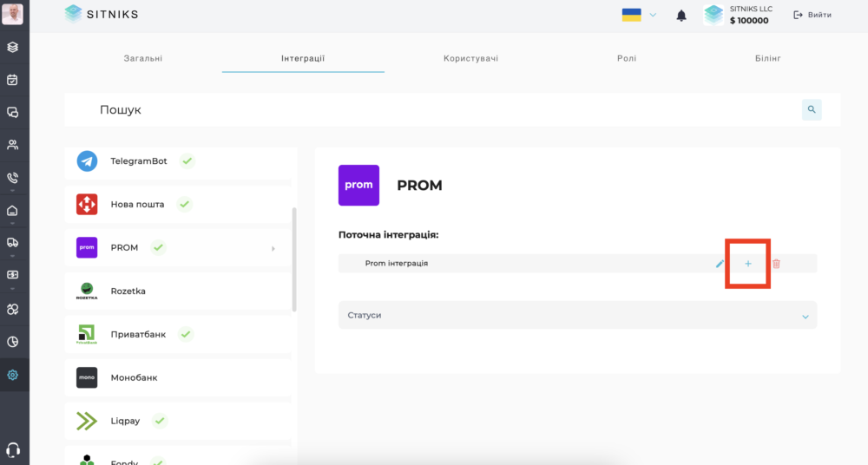Expand the Статуси section
The width and height of the screenshot is (868, 465).
pos(577,315)
